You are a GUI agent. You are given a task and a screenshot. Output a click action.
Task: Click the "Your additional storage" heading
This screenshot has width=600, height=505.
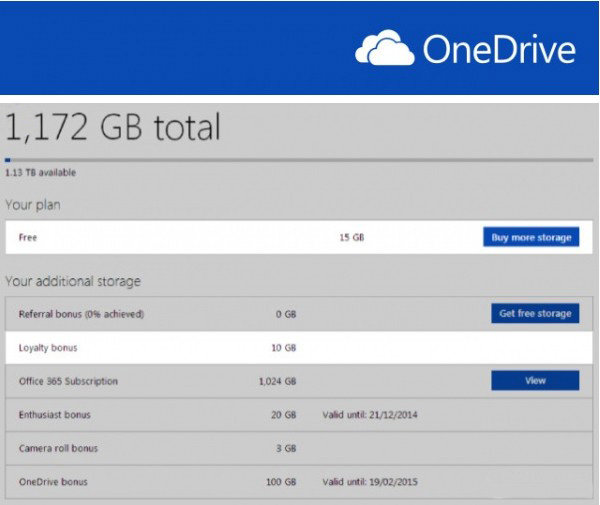click(x=73, y=281)
